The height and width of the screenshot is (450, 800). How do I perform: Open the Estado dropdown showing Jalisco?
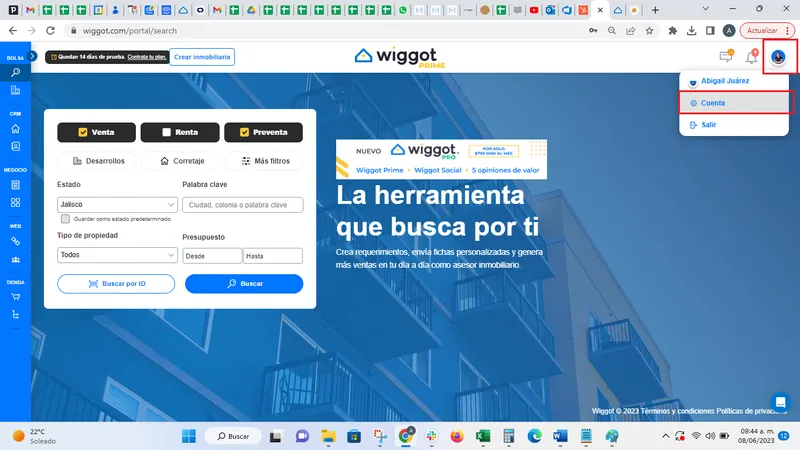pos(117,205)
